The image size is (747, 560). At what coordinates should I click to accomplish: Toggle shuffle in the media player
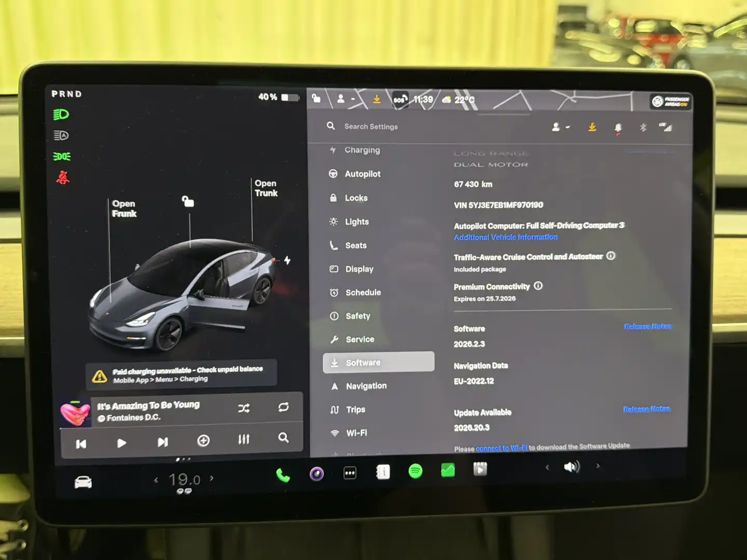tap(244, 408)
